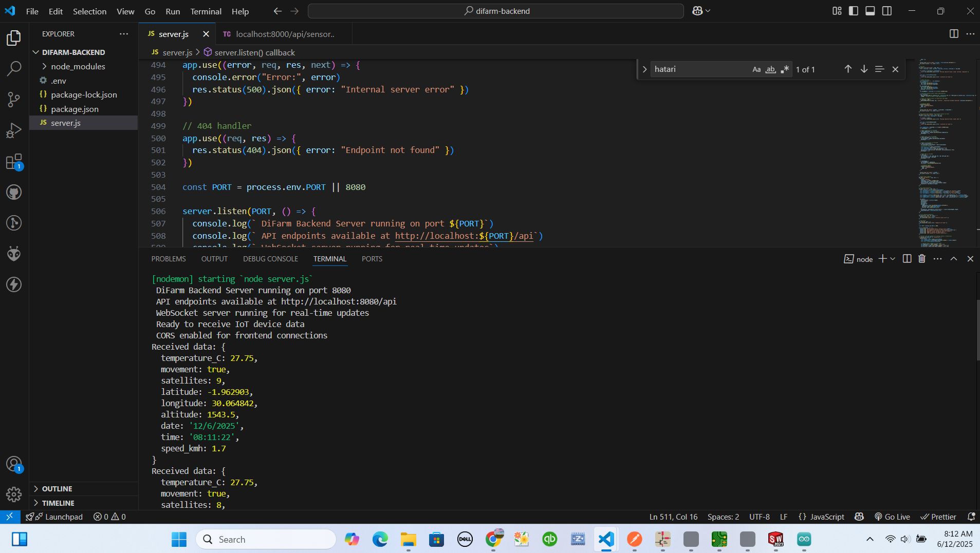Open the Explorer view in activity bar
The width and height of the screenshot is (980, 553).
(x=14, y=38)
